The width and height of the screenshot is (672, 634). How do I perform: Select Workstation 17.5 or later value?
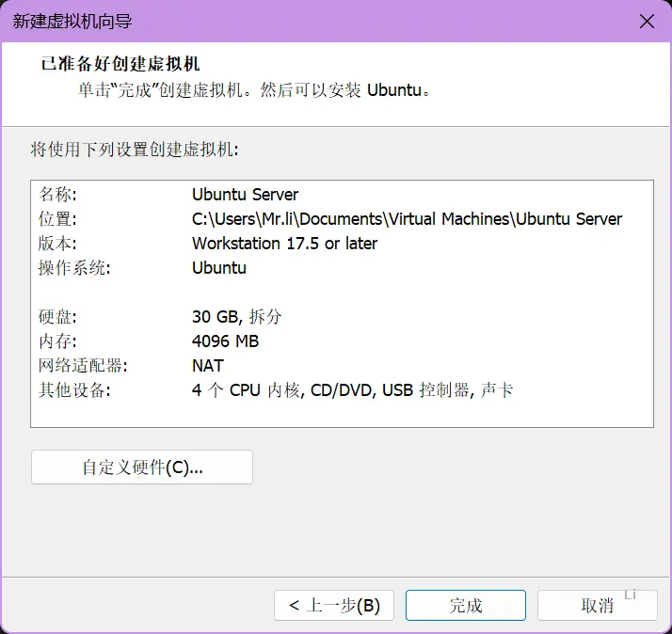click(x=284, y=244)
